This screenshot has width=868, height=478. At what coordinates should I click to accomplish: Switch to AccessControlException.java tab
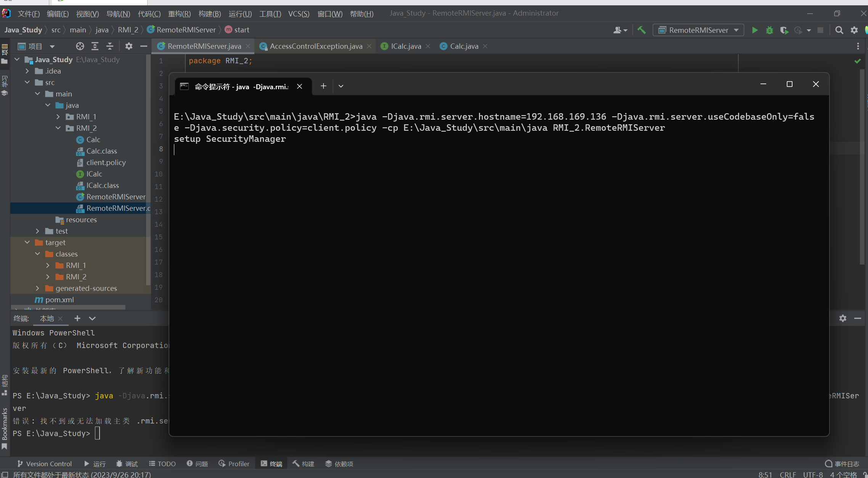[316, 46]
